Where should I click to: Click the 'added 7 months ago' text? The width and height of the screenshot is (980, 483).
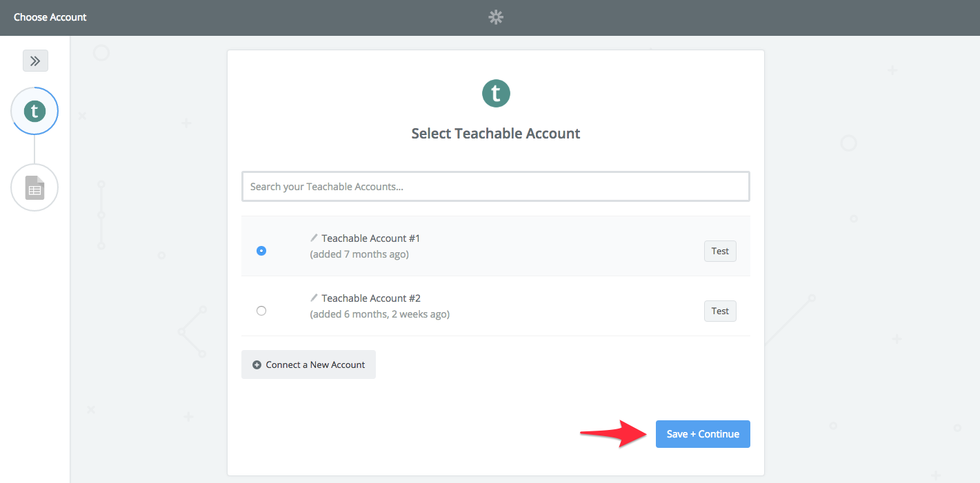point(359,254)
